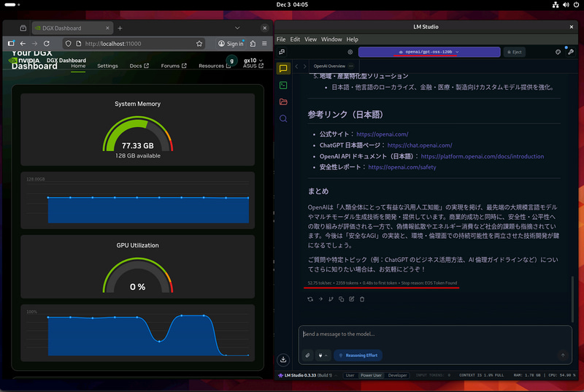Open the Firefox hamburger menu
The width and height of the screenshot is (584, 392).
[264, 44]
